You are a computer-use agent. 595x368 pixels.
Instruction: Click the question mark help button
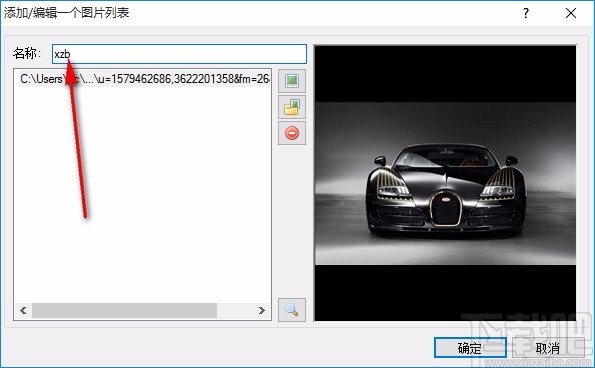[526, 13]
